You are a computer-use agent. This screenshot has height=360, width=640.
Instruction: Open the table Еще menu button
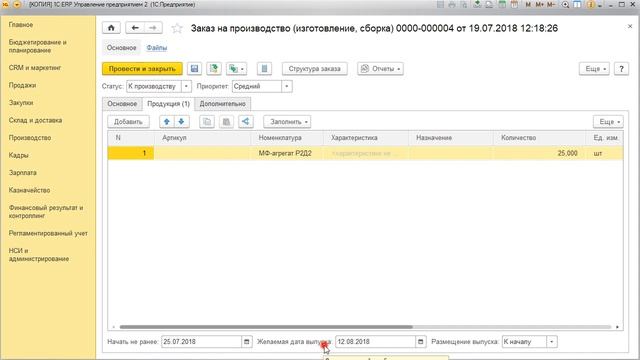(608, 122)
